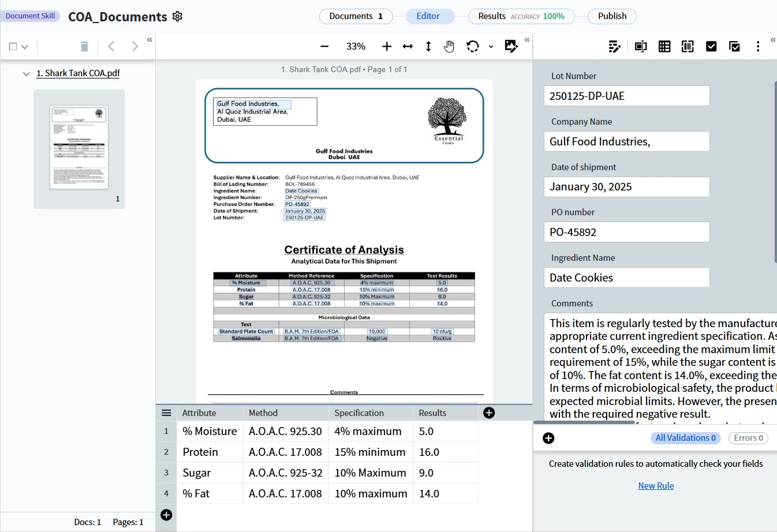The image size is (777, 532).
Task: Delete selected document with trash icon
Action: pos(84,46)
